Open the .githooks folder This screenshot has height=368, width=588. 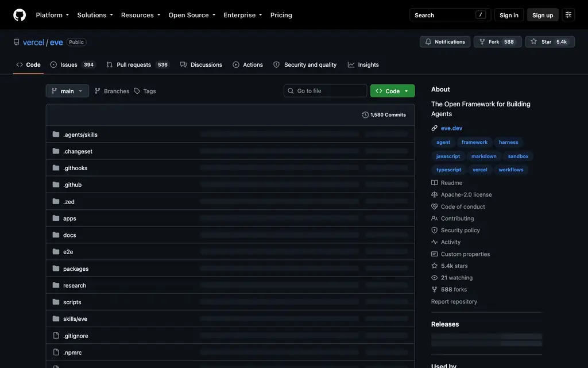tap(75, 168)
